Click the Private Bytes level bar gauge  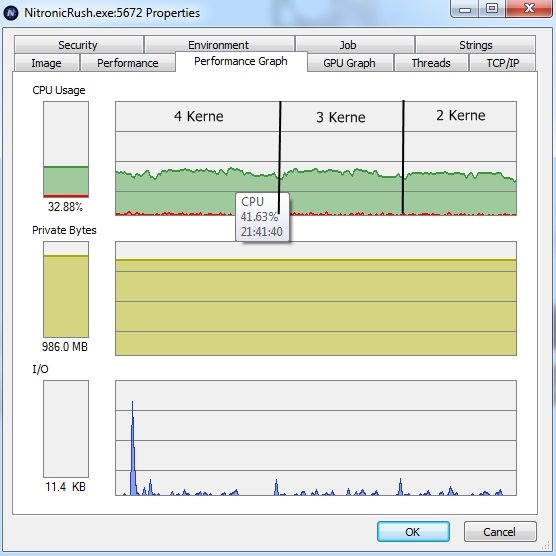click(66, 289)
